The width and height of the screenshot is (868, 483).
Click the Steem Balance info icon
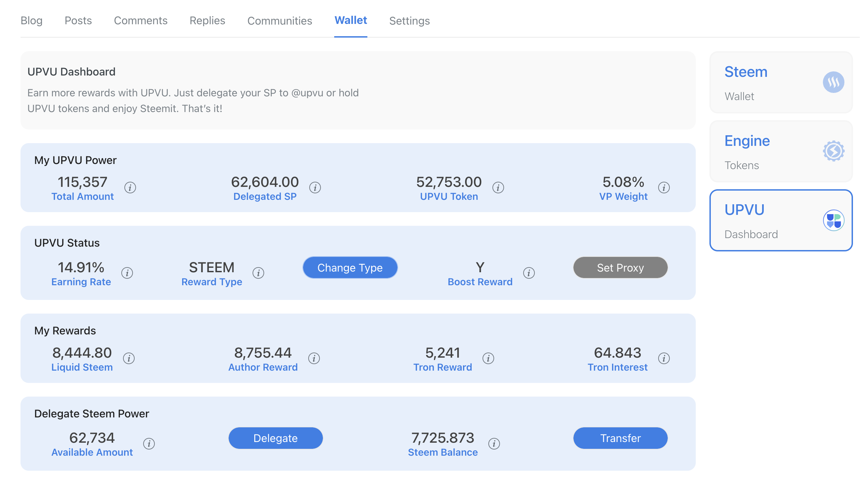pos(494,444)
